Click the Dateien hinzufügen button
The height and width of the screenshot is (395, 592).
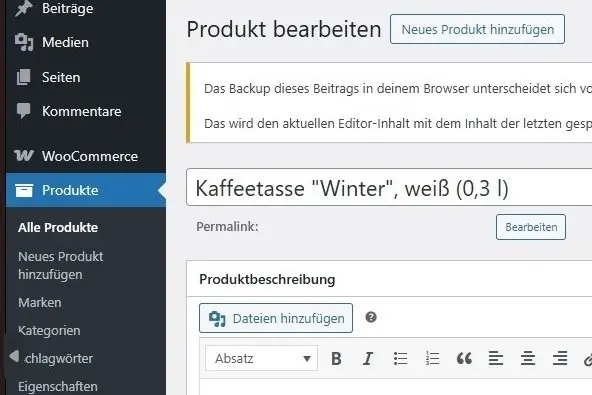pos(276,318)
